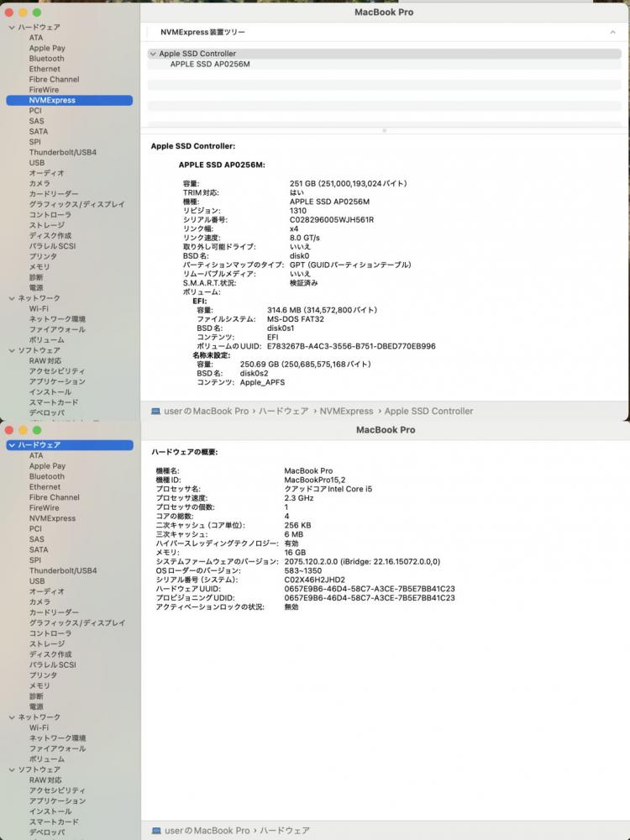630x840 pixels.
Task: Collapse ハードウェア chevron in top window sidebar
Action: tap(12, 28)
